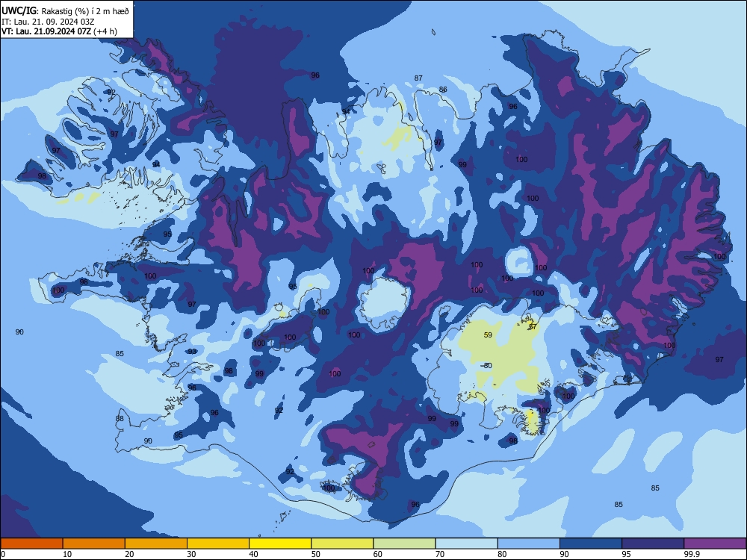Select the orange 10–20 legend color box

tap(94, 544)
